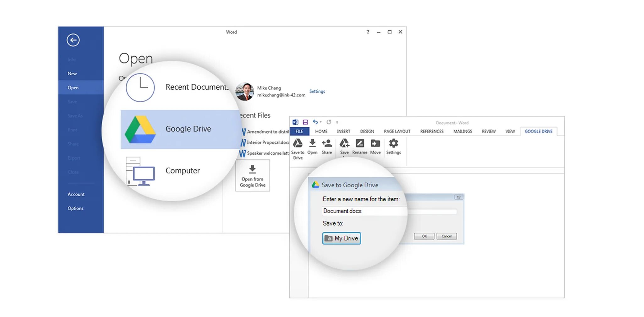Viewport: 644px width, 317px height.
Task: Open Interior Proposal.docx recent file
Action: pyautogui.click(x=265, y=142)
